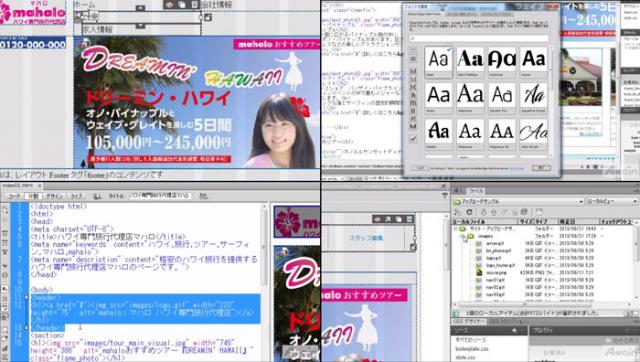Click the list view icon atop the font filter column
The width and height of the screenshot is (640, 362).
(413, 50)
